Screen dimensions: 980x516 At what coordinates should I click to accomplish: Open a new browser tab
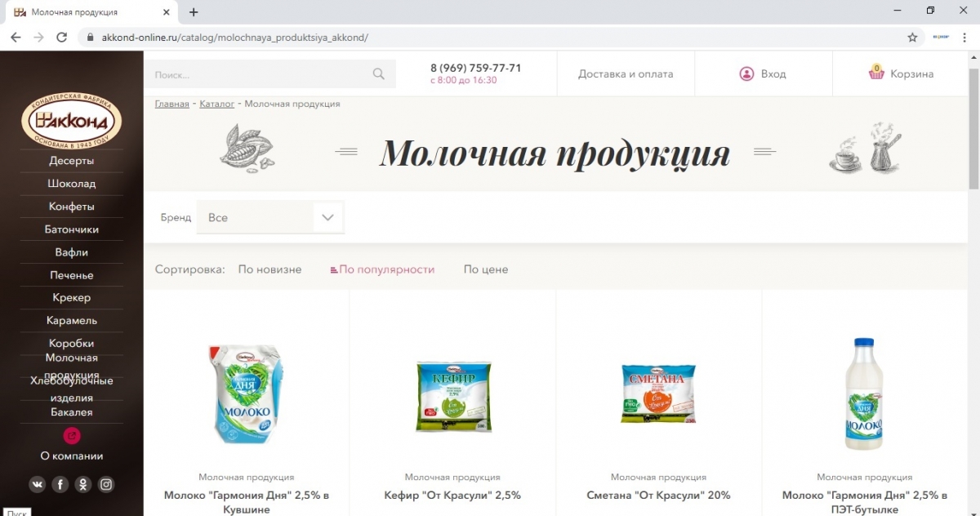coord(194,12)
